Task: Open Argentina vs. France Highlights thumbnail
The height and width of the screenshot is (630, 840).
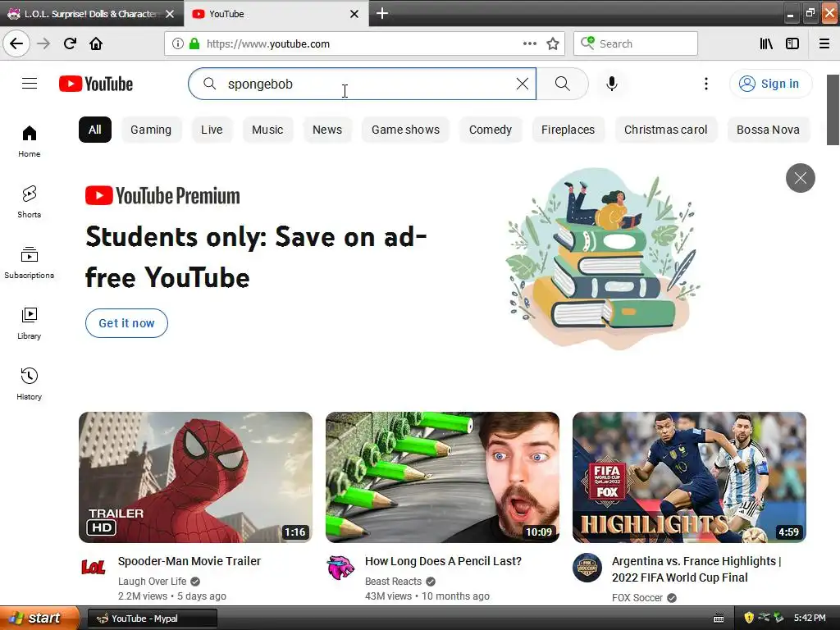Action: point(689,477)
